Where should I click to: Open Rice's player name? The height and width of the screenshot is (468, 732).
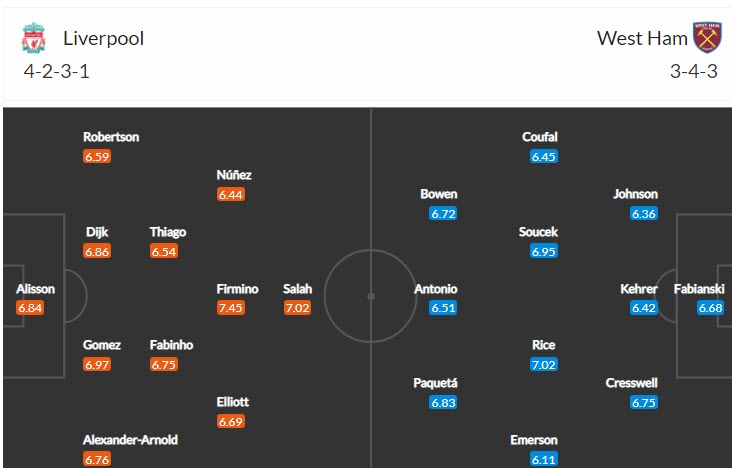pos(544,345)
